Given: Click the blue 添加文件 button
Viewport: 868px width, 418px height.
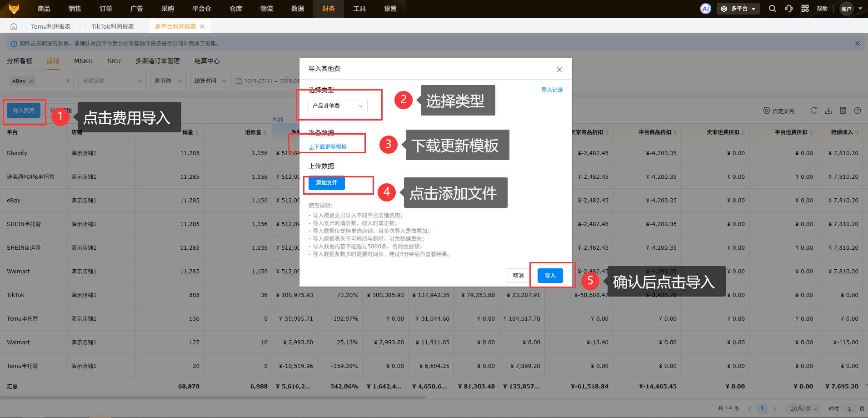Looking at the screenshot, I should point(326,183).
